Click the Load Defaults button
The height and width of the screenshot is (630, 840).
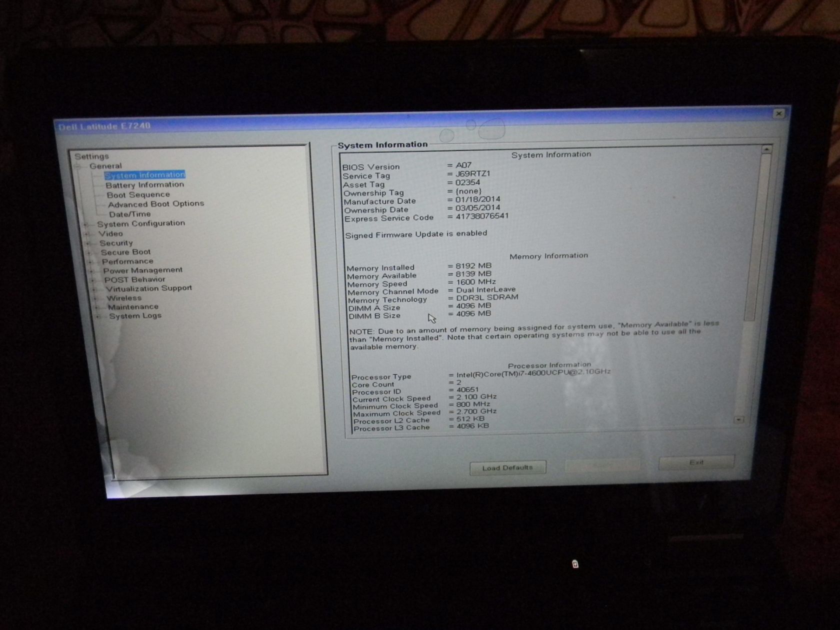[507, 468]
